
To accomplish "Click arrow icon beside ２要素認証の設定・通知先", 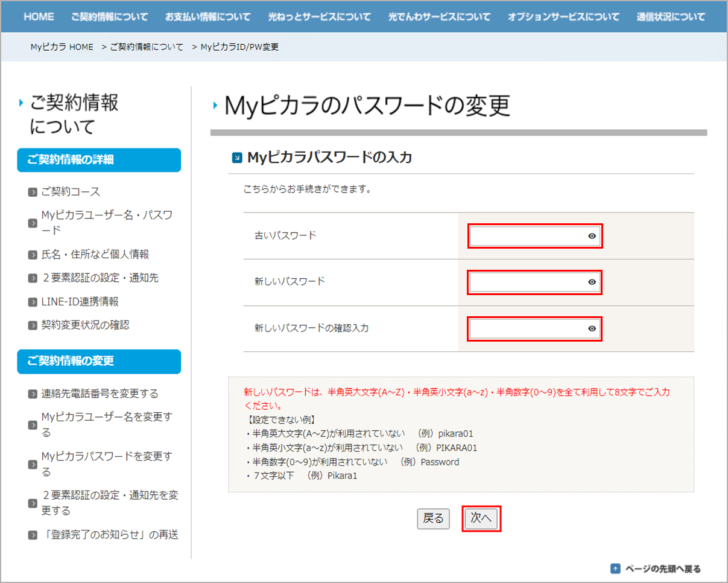I will click(33, 278).
